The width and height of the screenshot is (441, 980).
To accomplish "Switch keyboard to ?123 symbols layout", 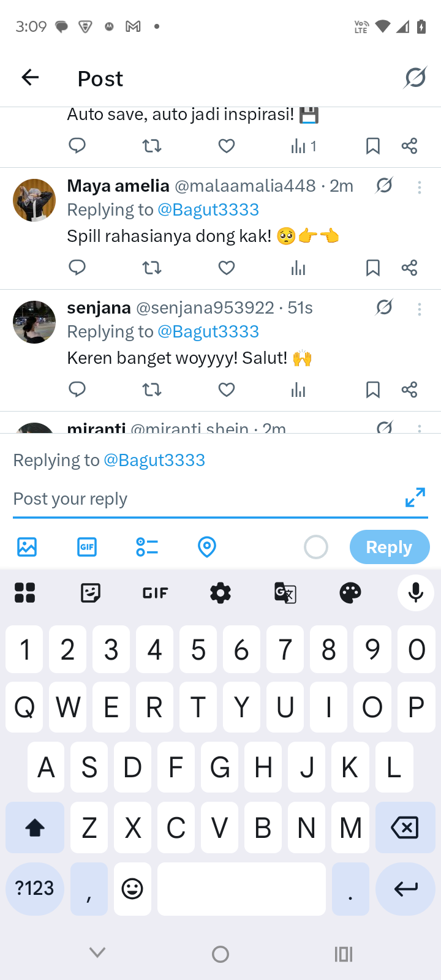I will click(35, 889).
